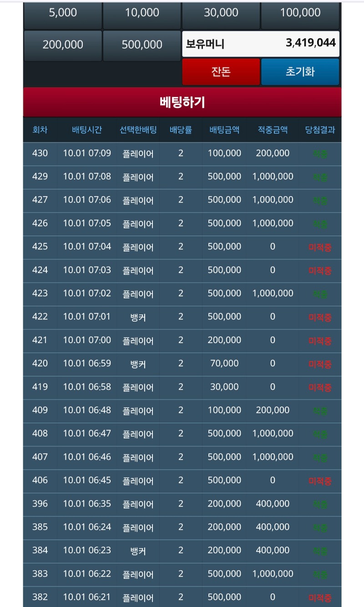364x607 pixels.
Task: Select the 5,000 chip amount
Action: pos(63,14)
